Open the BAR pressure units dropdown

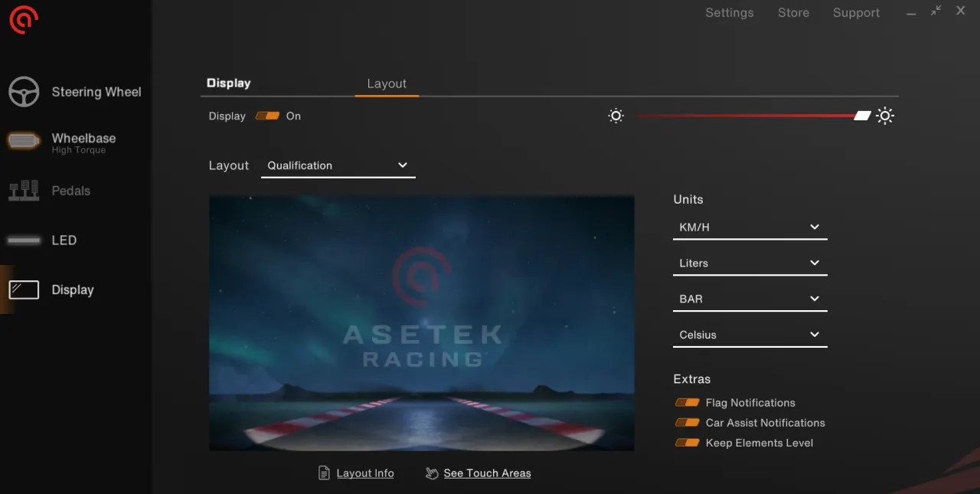(750, 299)
